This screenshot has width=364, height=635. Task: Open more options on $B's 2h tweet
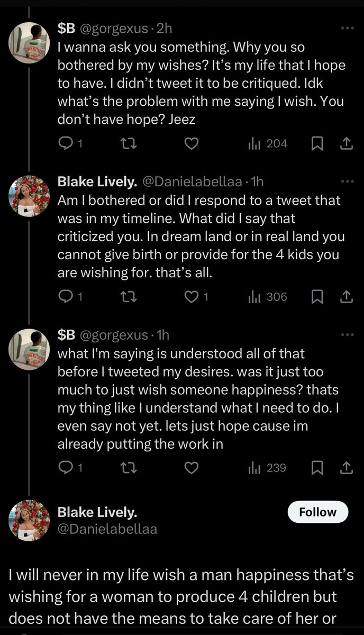coord(347,28)
